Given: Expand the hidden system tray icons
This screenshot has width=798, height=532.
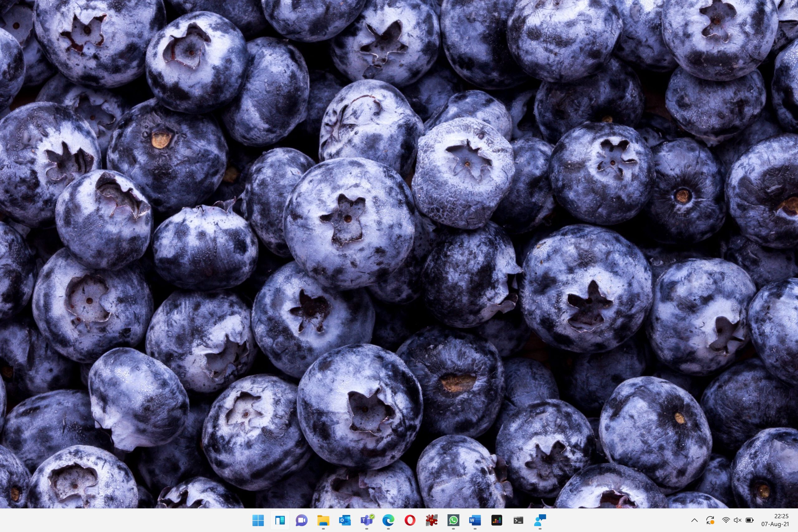Looking at the screenshot, I should pyautogui.click(x=695, y=520).
